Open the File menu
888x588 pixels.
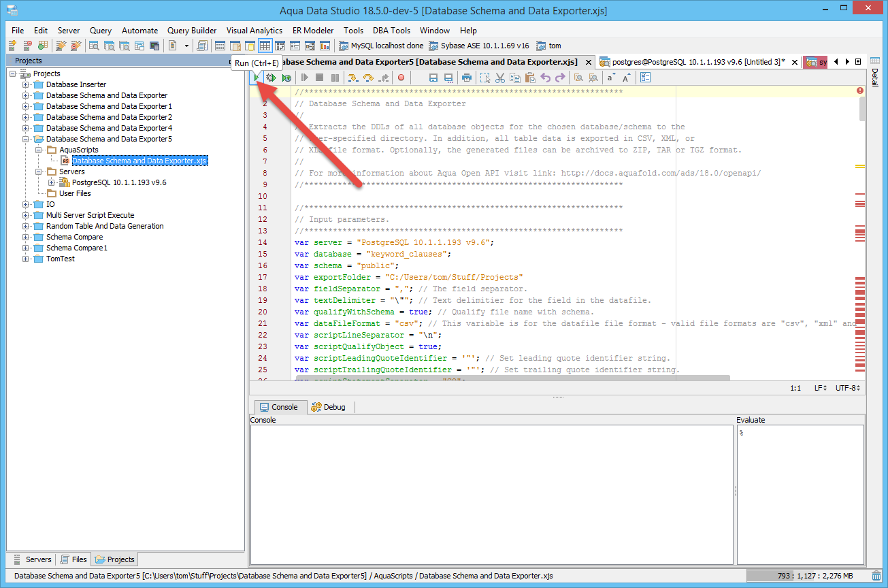pos(18,31)
